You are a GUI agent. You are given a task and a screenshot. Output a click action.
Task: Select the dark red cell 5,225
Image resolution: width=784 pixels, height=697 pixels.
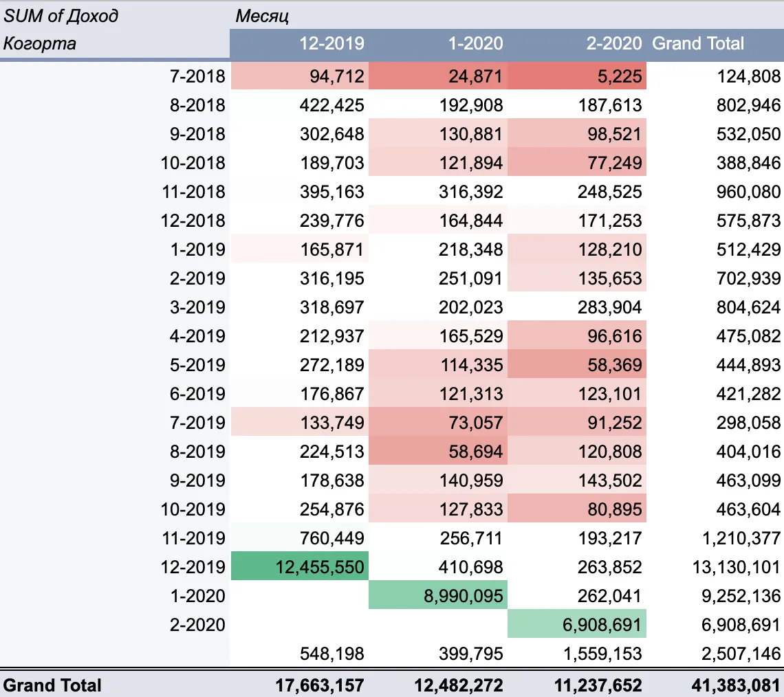pos(577,76)
